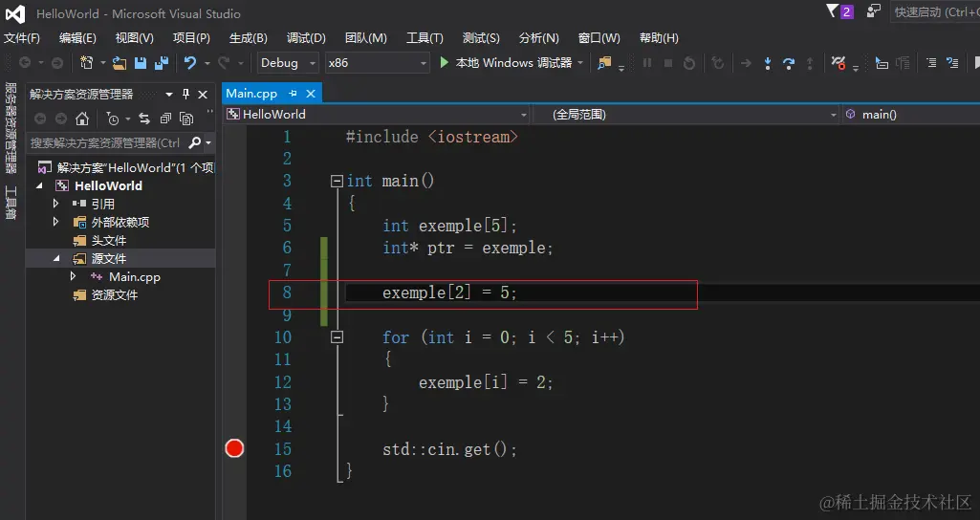Pin the Solution Explorer panel
Image resolution: width=980 pixels, height=520 pixels.
click(185, 94)
